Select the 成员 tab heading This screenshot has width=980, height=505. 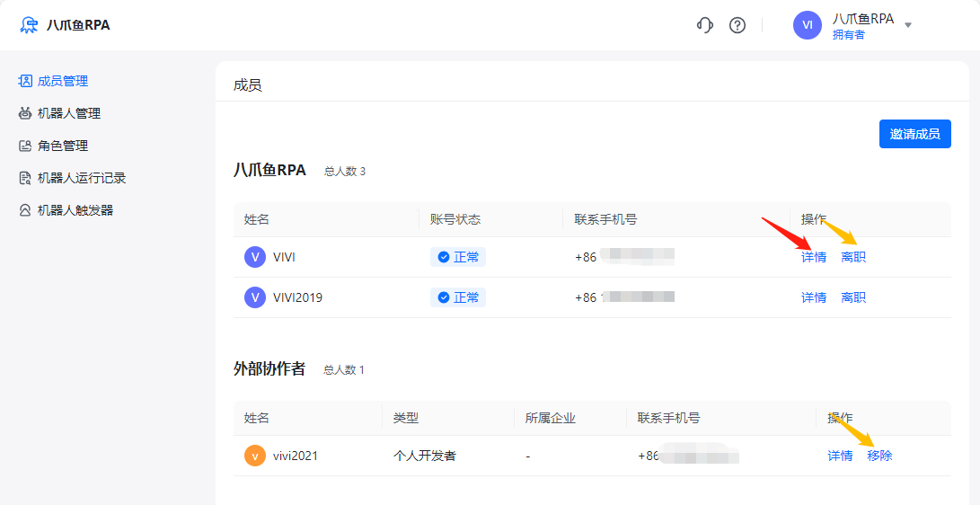point(248,85)
